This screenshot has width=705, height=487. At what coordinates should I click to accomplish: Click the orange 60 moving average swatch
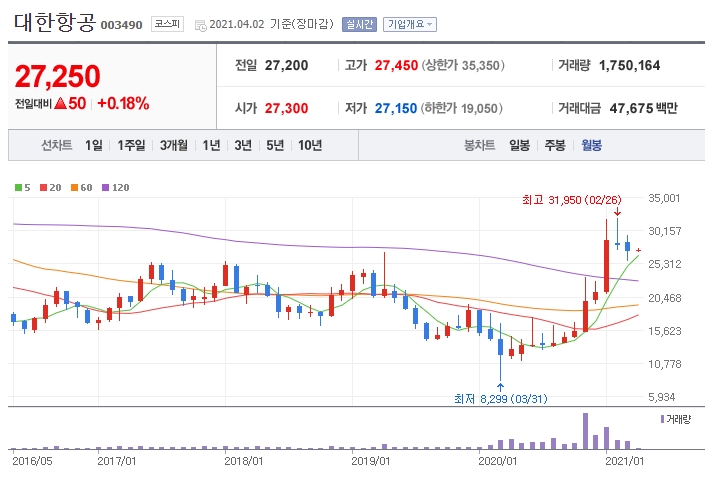coord(75,188)
